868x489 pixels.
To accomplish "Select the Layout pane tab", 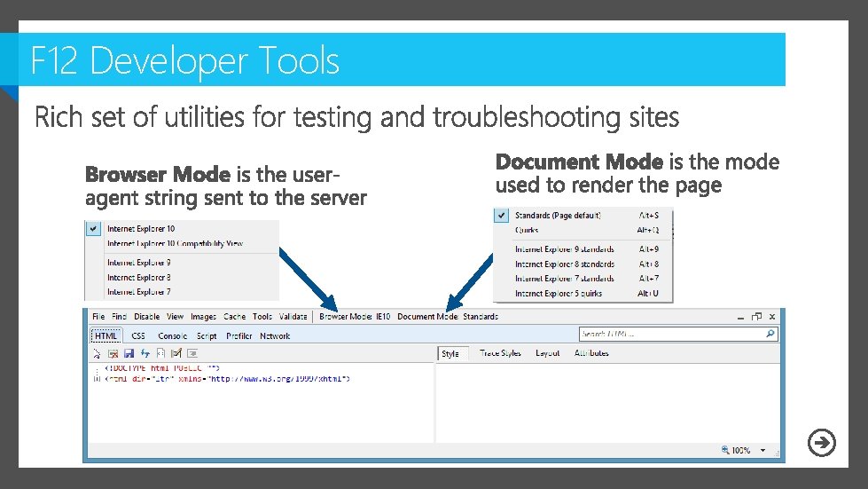I will click(547, 352).
